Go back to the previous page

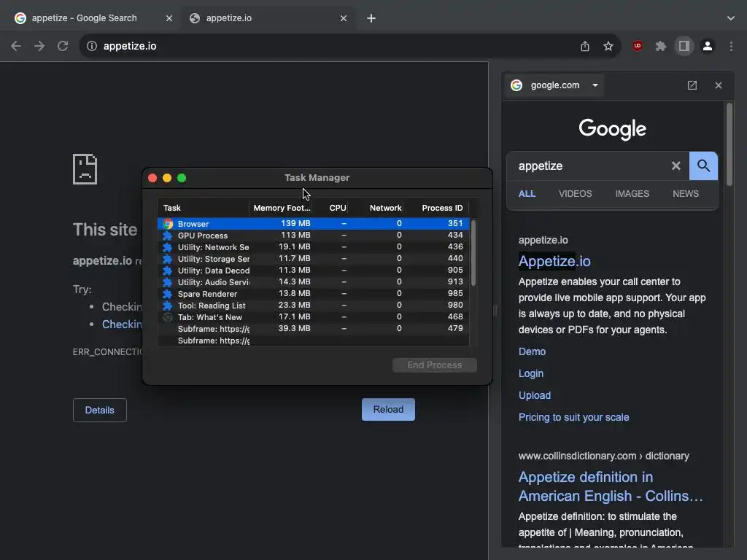point(16,46)
